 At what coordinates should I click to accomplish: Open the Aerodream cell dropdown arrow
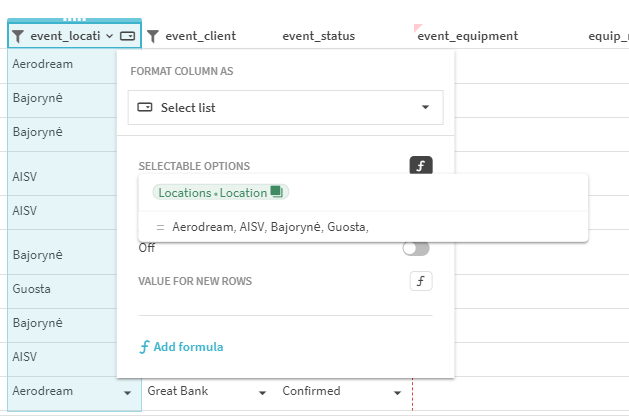[x=127, y=393]
